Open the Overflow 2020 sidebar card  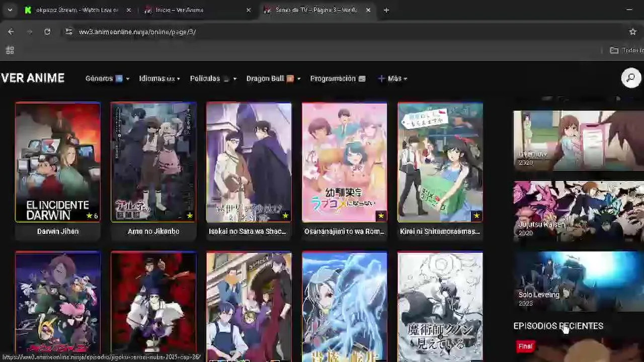coord(579,141)
